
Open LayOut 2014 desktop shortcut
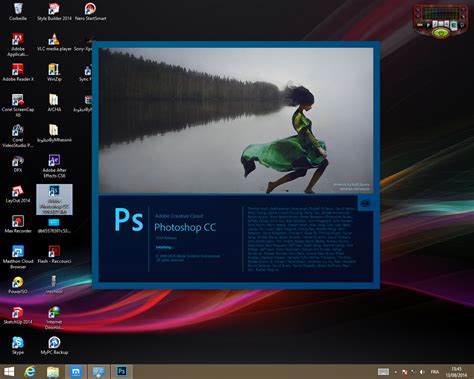18,194
